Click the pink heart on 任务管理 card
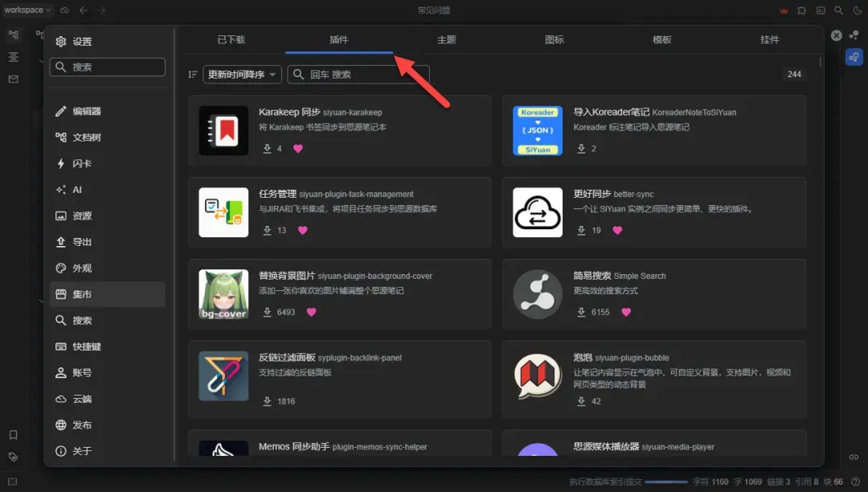Viewport: 868px width, 492px height. tap(302, 230)
